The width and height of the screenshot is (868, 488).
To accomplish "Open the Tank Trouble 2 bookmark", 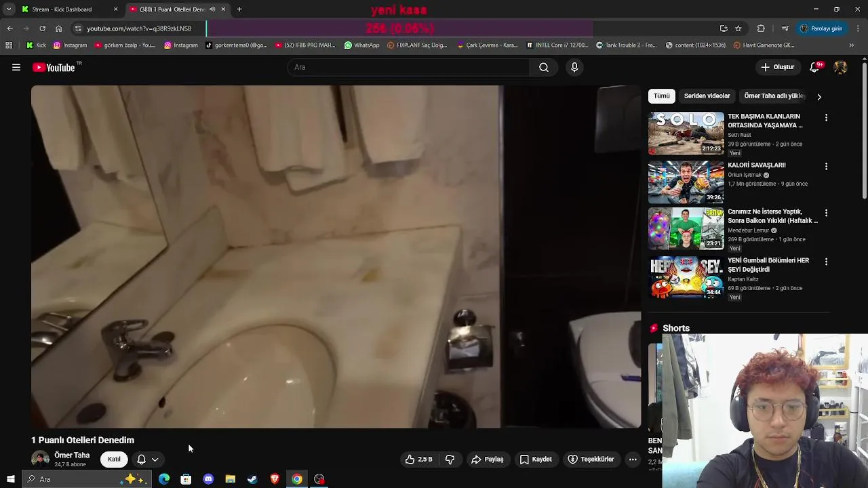I will pyautogui.click(x=626, y=45).
